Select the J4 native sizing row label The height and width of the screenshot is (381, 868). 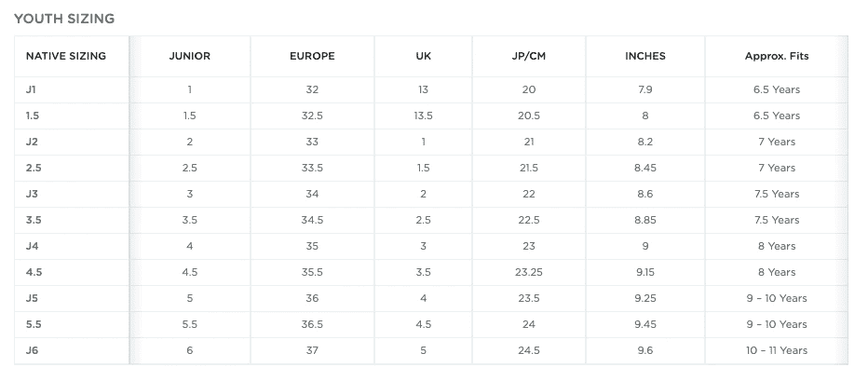pyautogui.click(x=32, y=247)
